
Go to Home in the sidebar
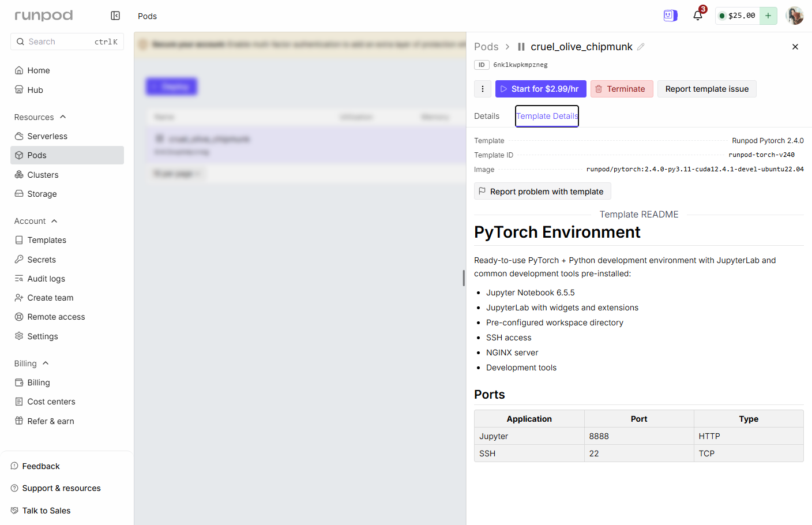[67, 70]
